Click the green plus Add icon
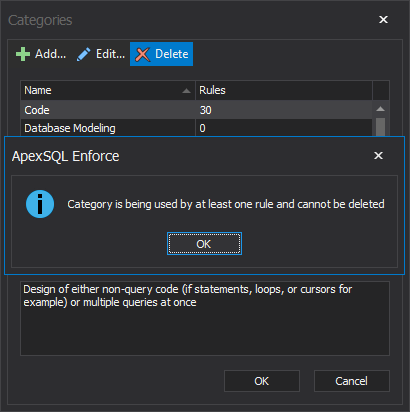 [x=23, y=54]
